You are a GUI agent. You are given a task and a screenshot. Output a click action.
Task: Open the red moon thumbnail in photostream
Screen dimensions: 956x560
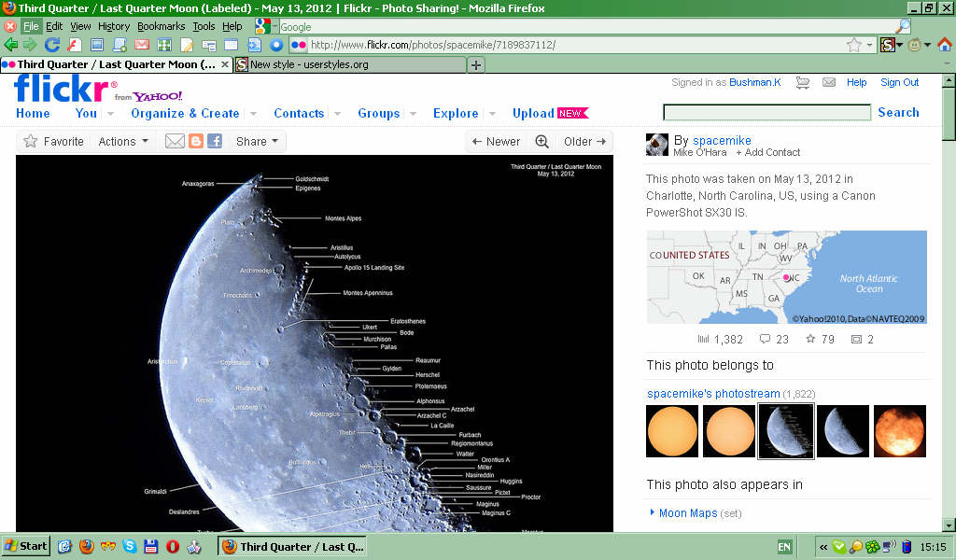(x=899, y=431)
